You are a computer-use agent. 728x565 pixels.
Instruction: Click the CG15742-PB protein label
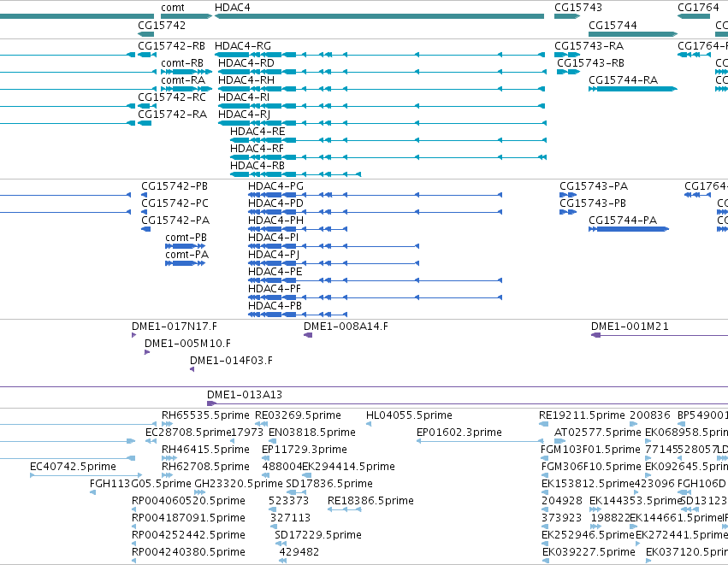(175, 186)
